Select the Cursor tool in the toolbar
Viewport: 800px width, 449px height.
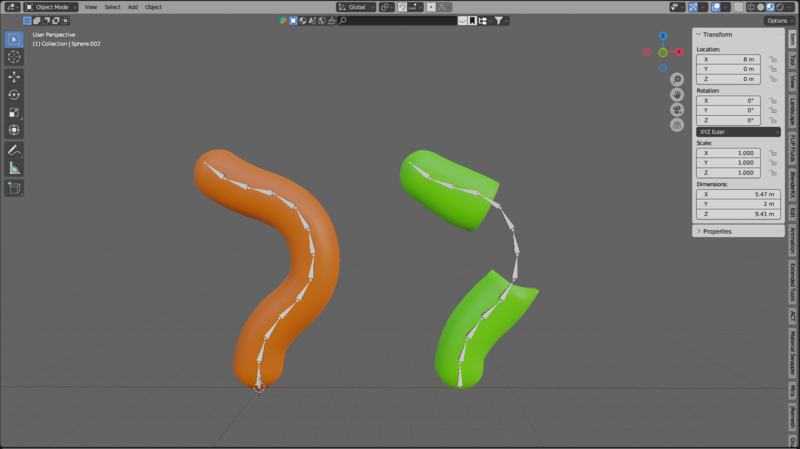[14, 57]
